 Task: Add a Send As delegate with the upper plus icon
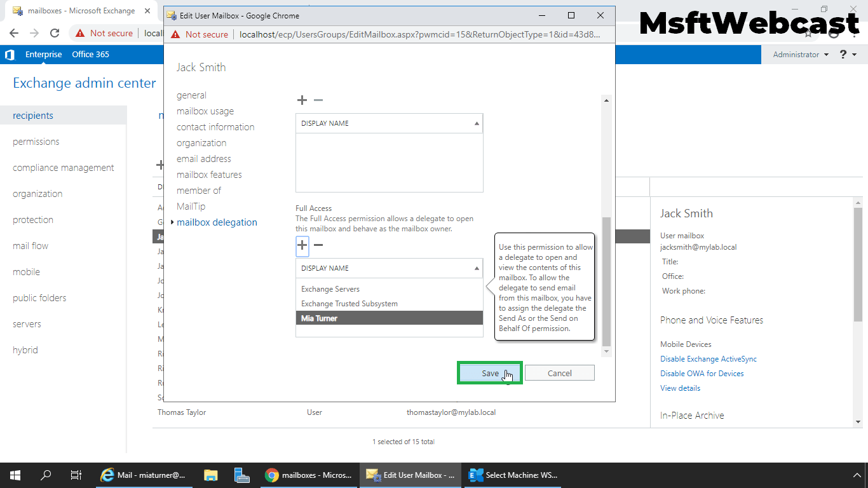point(302,100)
